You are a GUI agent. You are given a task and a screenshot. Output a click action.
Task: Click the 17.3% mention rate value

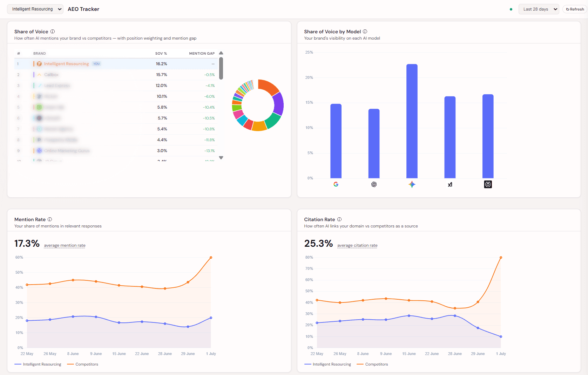(27, 243)
